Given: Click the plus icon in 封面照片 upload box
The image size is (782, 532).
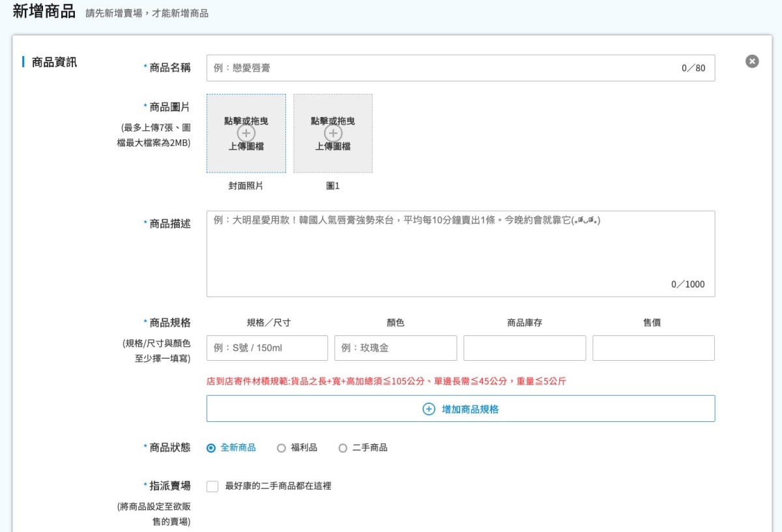Looking at the screenshot, I should pos(246,133).
